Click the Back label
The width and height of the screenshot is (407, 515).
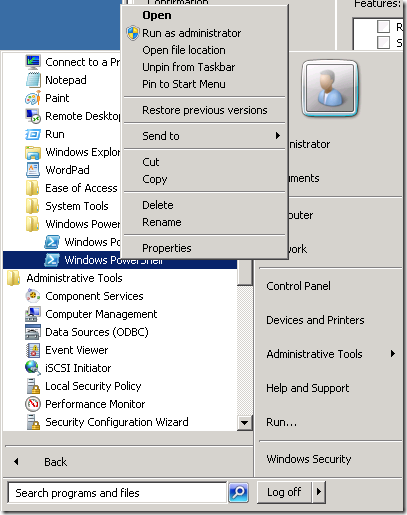(56, 462)
